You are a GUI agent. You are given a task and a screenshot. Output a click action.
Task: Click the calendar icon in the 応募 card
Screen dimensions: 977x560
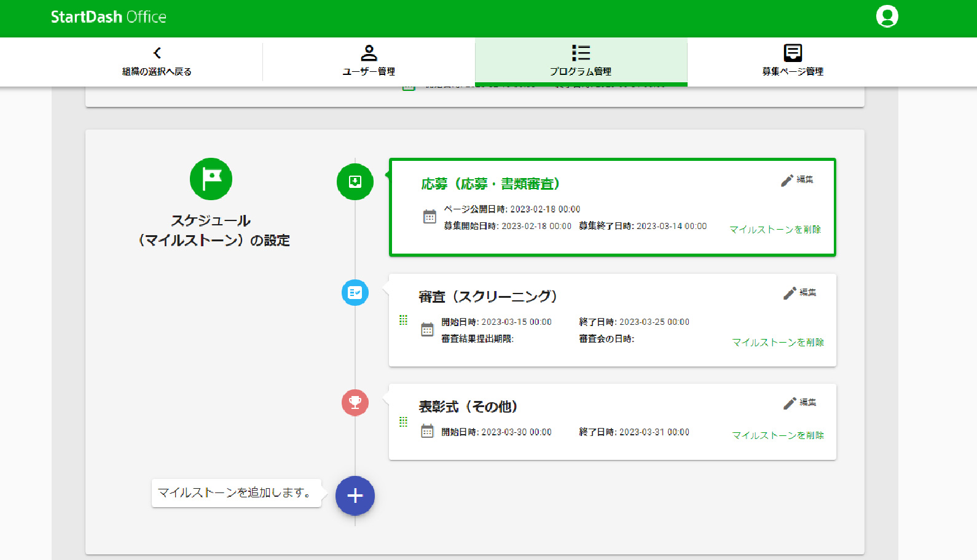click(x=430, y=217)
